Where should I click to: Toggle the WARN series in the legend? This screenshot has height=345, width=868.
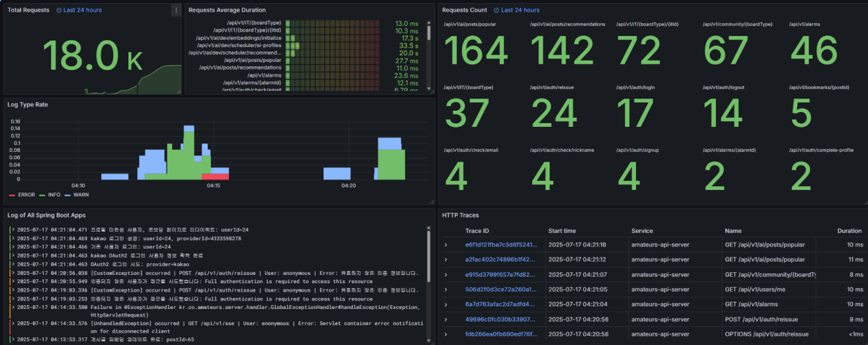tap(77, 194)
